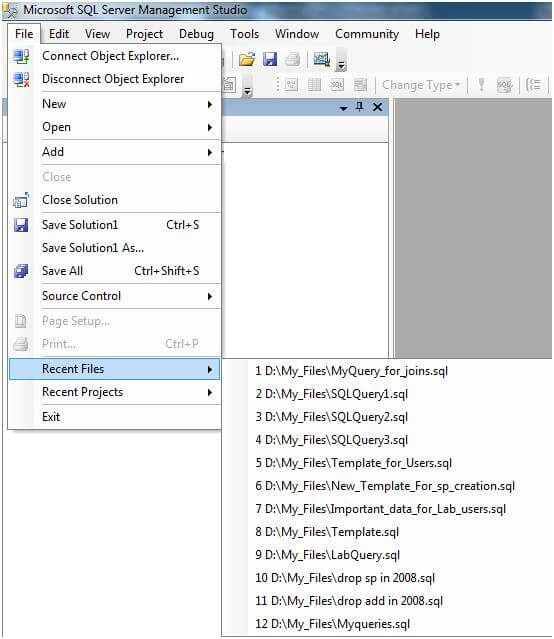This screenshot has height=639, width=554.
Task: Open the panel window position dropdown arrow
Action: (343, 108)
